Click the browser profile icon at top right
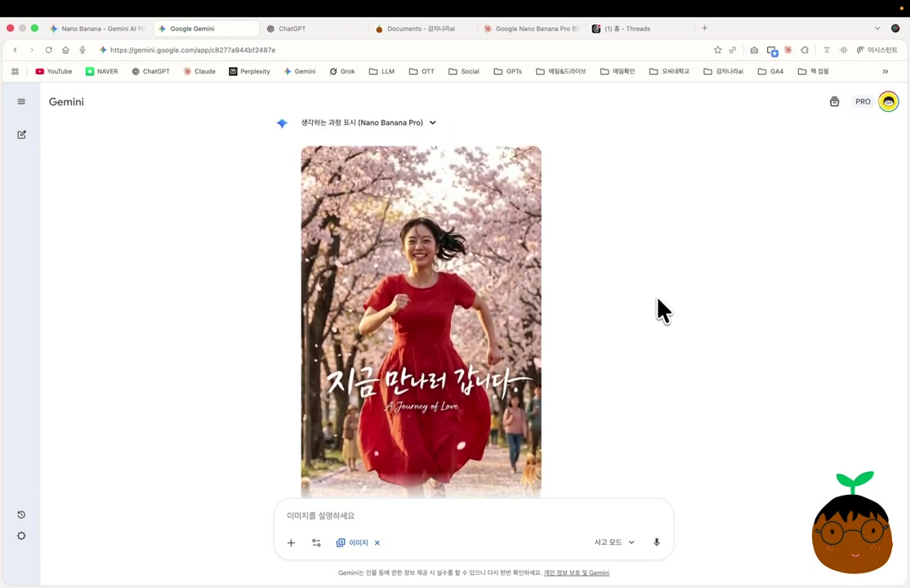Viewport: 910px width, 588px height. (x=895, y=29)
